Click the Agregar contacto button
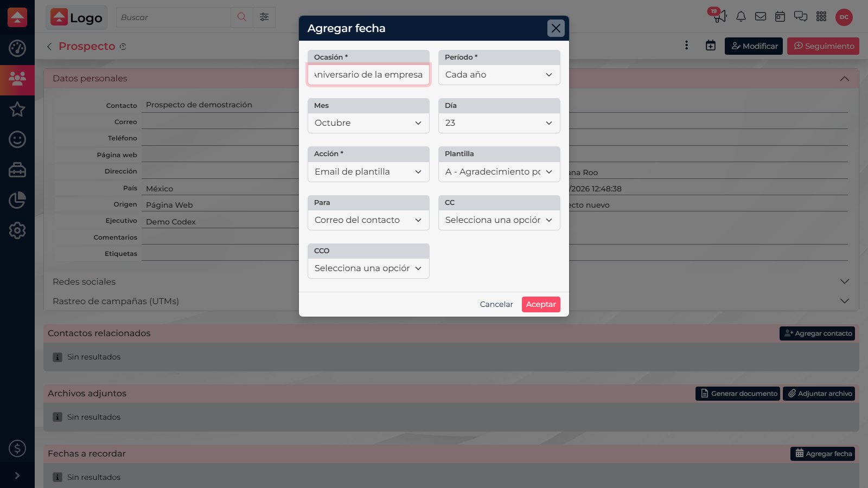The width and height of the screenshot is (868, 488). 818,333
